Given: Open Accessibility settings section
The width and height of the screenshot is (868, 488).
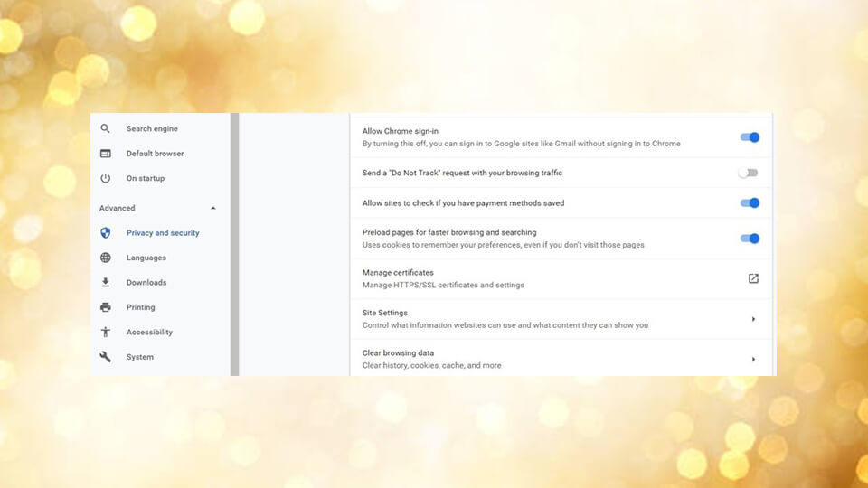Looking at the screenshot, I should tap(149, 333).
